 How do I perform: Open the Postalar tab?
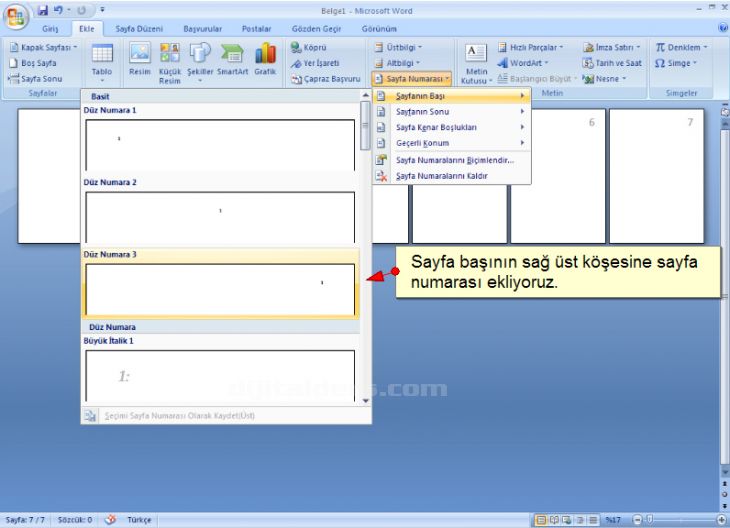click(x=257, y=28)
